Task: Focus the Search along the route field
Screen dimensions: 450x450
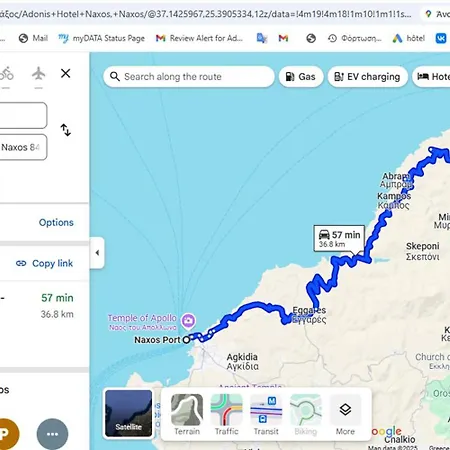Action: click(x=189, y=77)
